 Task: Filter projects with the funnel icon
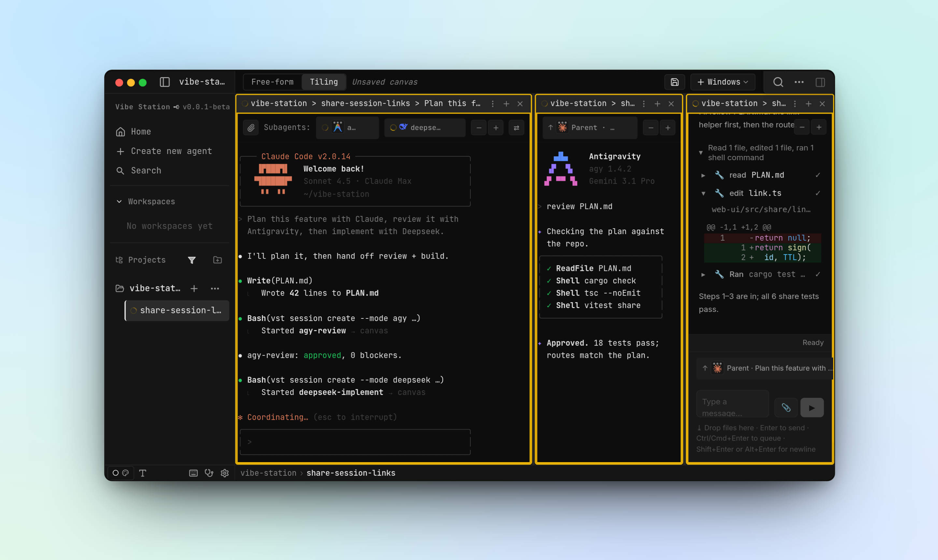[x=192, y=260]
